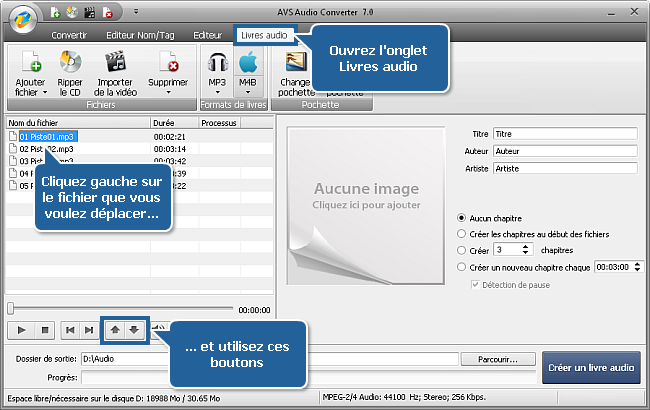The height and width of the screenshot is (410, 650).
Task: Select the MP3 audiobook format
Action: (x=215, y=64)
